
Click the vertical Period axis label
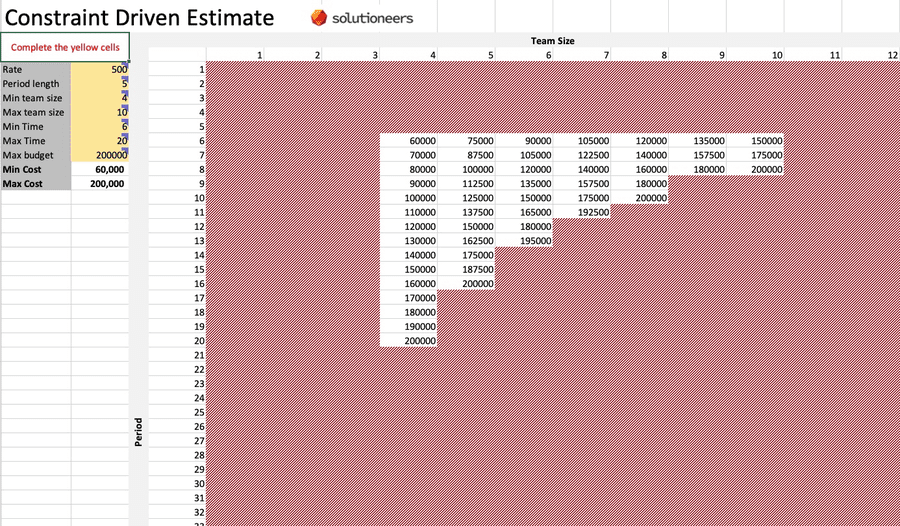click(x=138, y=432)
